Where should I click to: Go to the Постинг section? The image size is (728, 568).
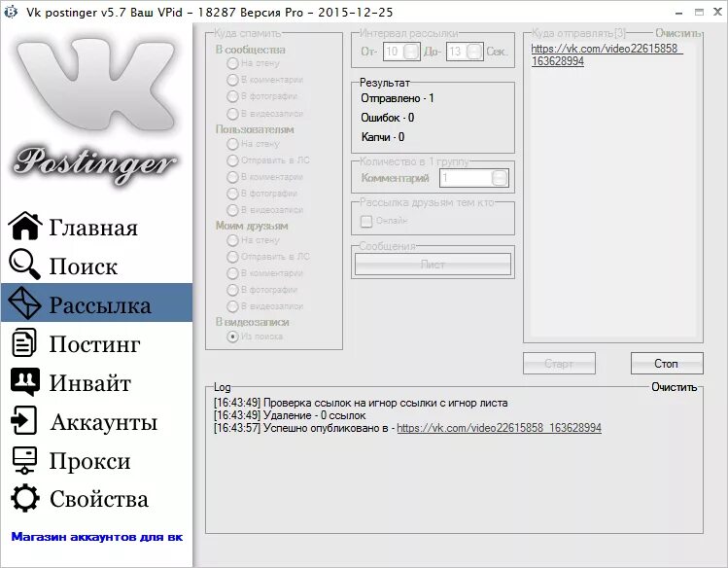(96, 342)
